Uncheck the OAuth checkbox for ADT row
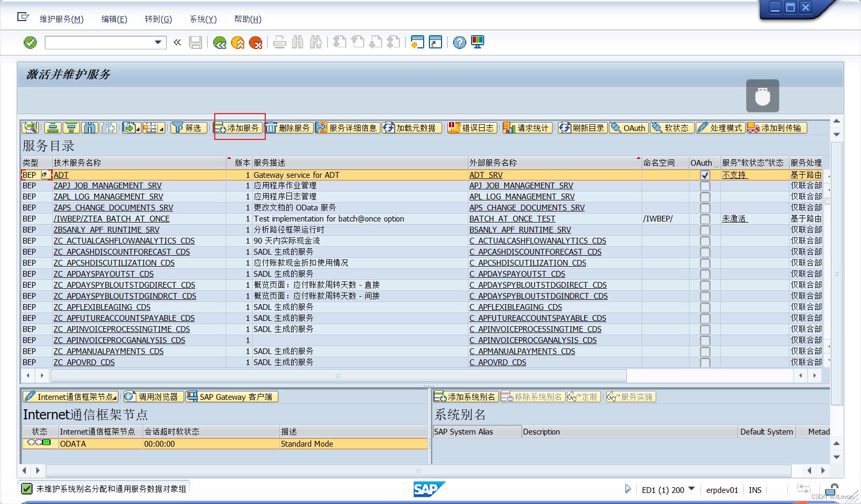 (x=705, y=175)
